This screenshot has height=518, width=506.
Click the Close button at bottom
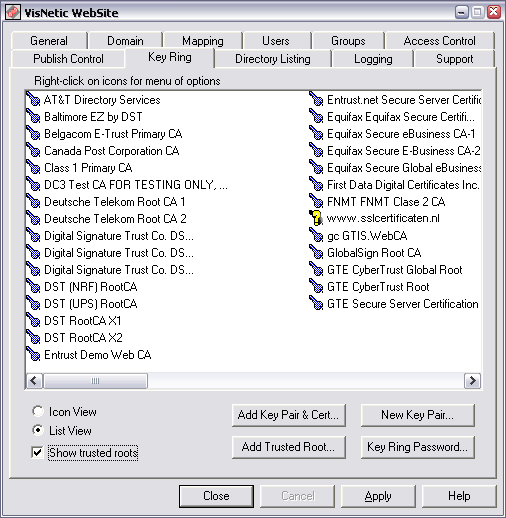[x=216, y=496]
